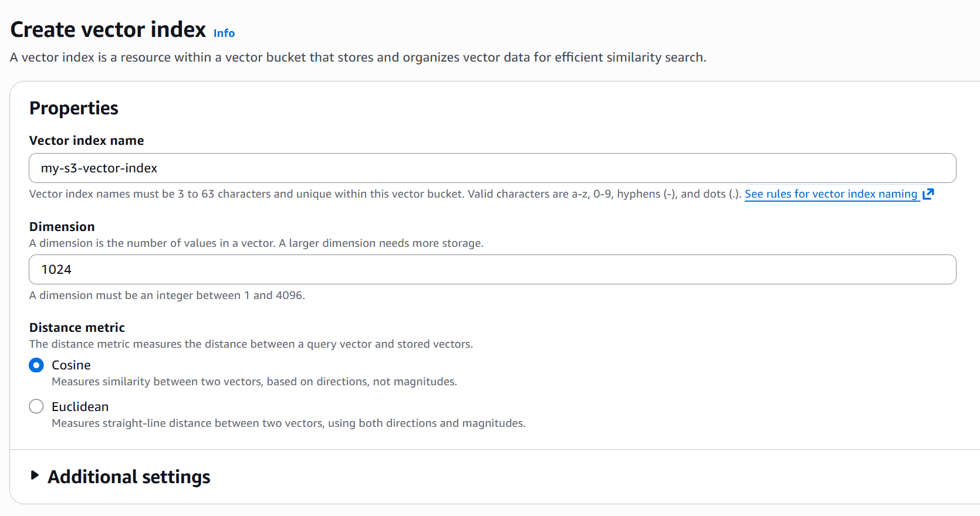Open the vector index naming rules link
This screenshot has height=516, width=980.
pos(830,194)
